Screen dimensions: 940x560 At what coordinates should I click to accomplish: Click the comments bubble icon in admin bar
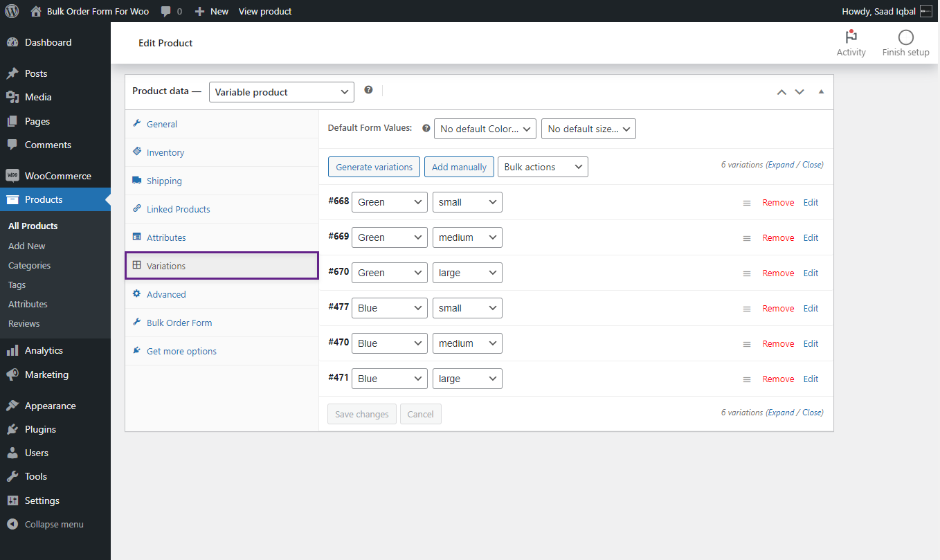pos(166,11)
